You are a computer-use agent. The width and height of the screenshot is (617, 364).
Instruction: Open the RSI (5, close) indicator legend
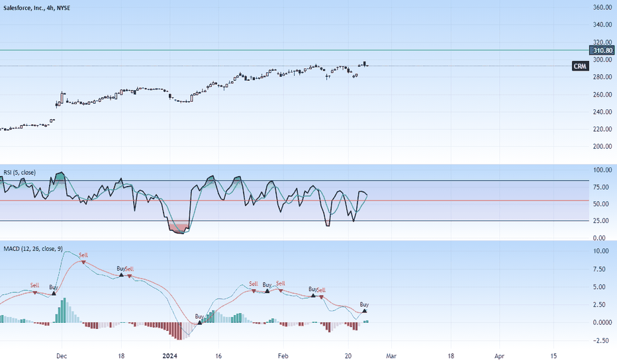19,172
